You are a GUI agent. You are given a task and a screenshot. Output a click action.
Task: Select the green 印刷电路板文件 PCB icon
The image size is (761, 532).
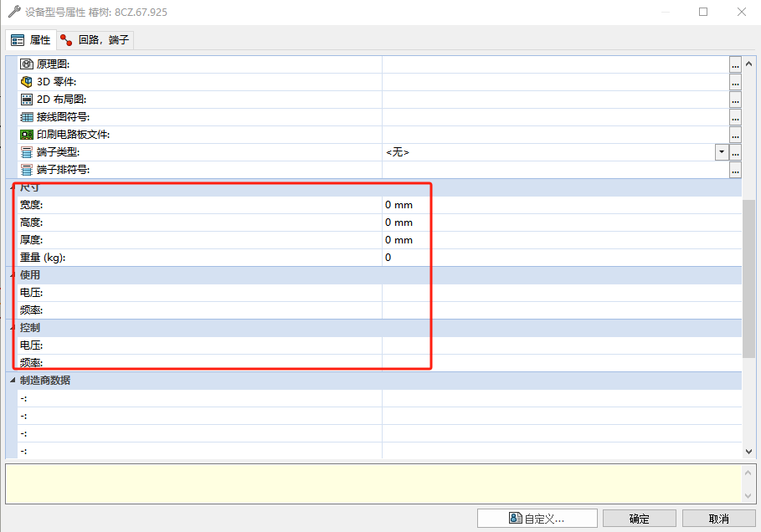(x=26, y=134)
